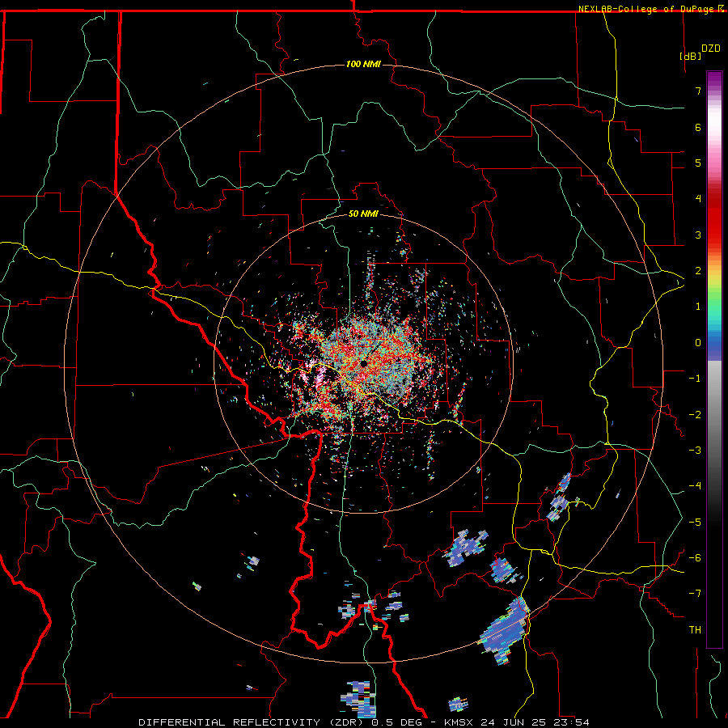Select the positive 3 scale value
Screen dimensions: 728x728
pyautogui.click(x=698, y=235)
